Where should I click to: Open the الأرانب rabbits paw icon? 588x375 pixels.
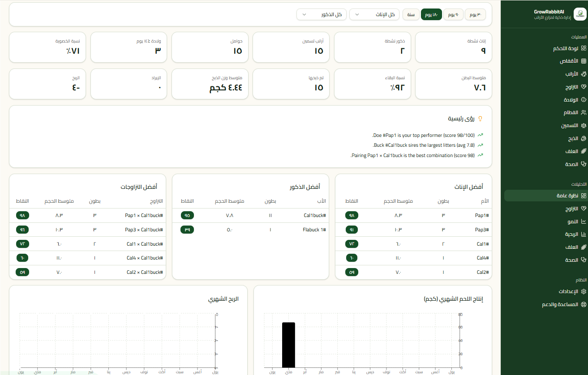pyautogui.click(x=584, y=74)
